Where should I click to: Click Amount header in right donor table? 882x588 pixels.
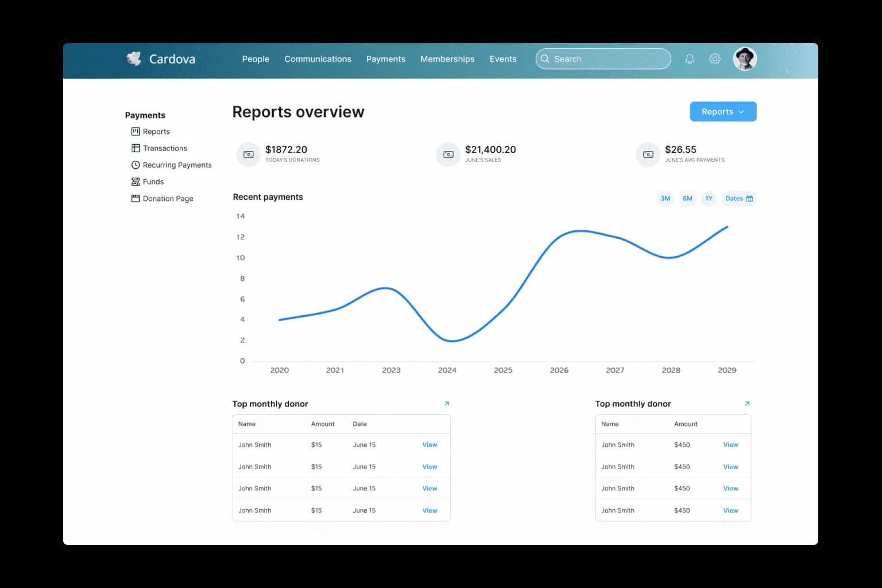(x=686, y=424)
